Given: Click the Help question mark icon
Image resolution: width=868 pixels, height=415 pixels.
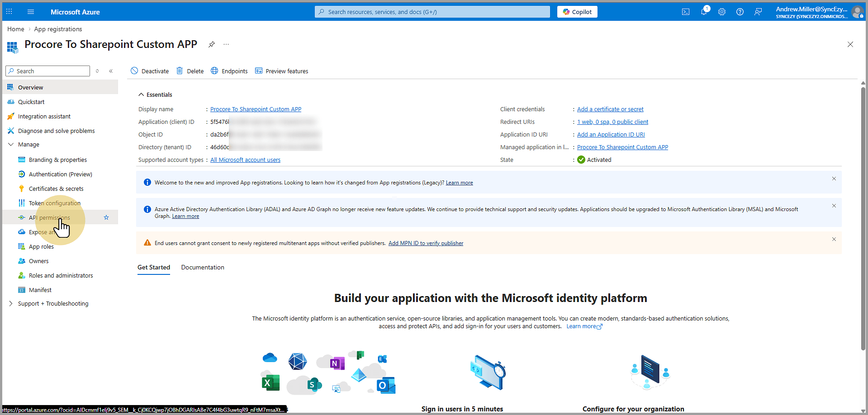Looking at the screenshot, I should point(740,12).
